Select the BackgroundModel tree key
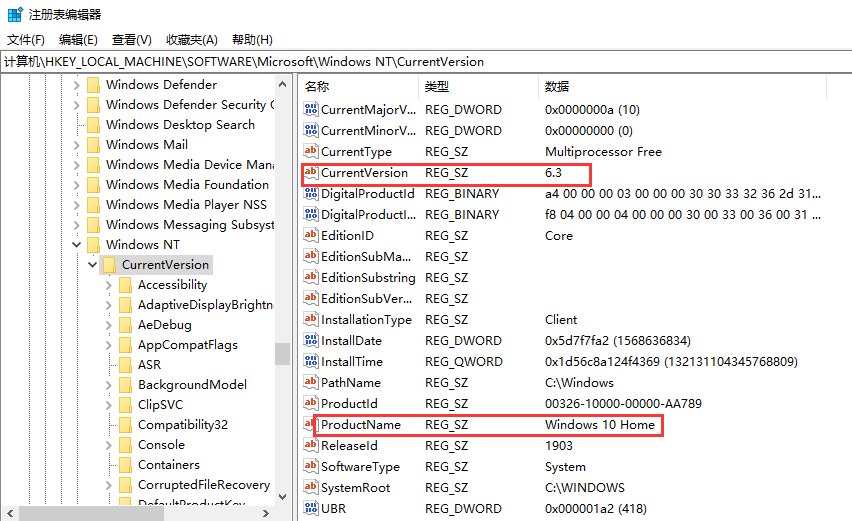 point(192,385)
